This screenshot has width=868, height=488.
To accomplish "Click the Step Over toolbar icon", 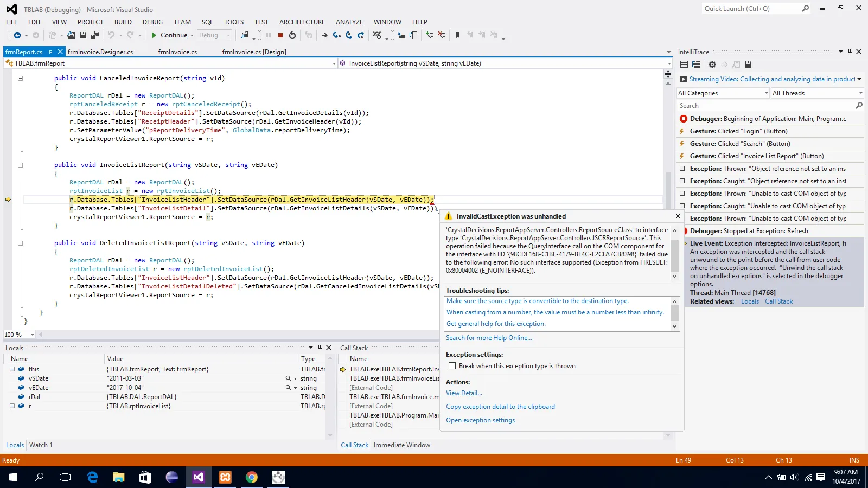I will [x=348, y=35].
